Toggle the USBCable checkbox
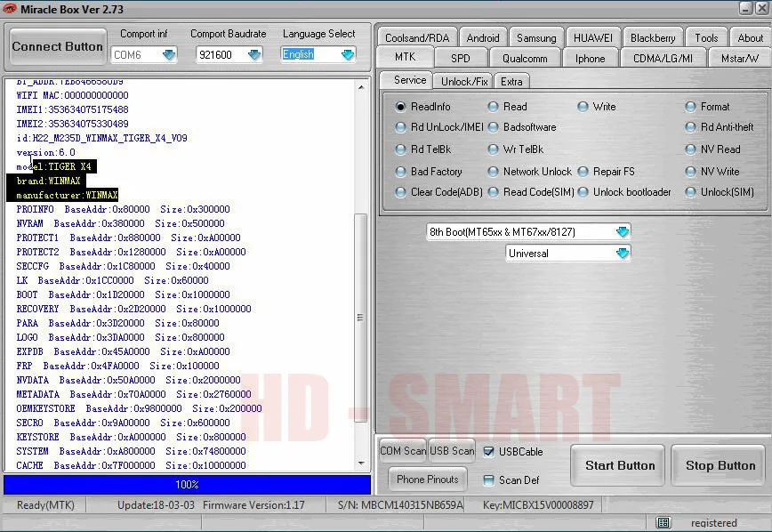Image resolution: width=772 pixels, height=532 pixels. (488, 452)
